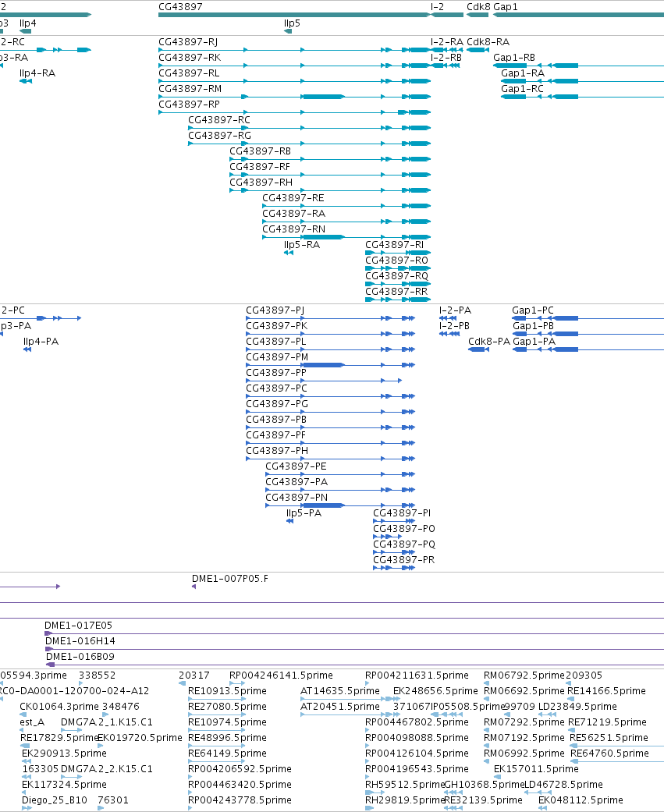Select transcript CG43897-RB
This screenshot has width=664, height=812.
tap(260, 151)
